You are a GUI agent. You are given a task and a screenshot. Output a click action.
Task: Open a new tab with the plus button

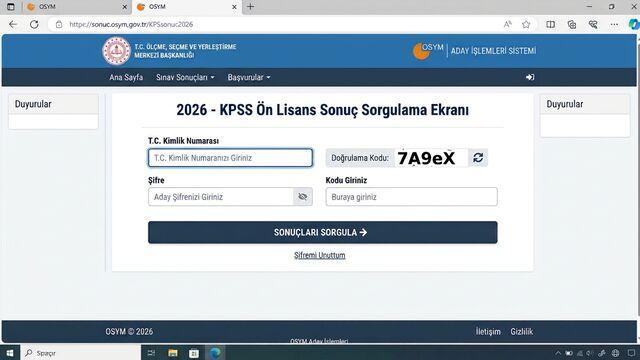[250, 7]
